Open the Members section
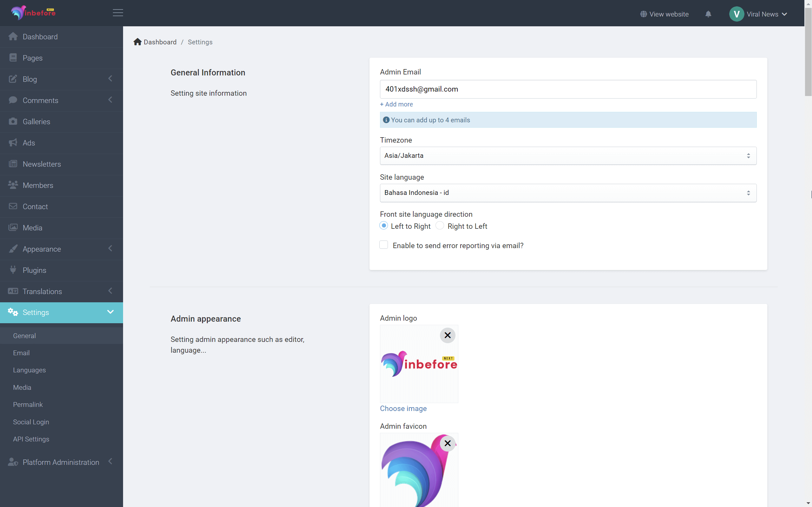 [x=38, y=185]
